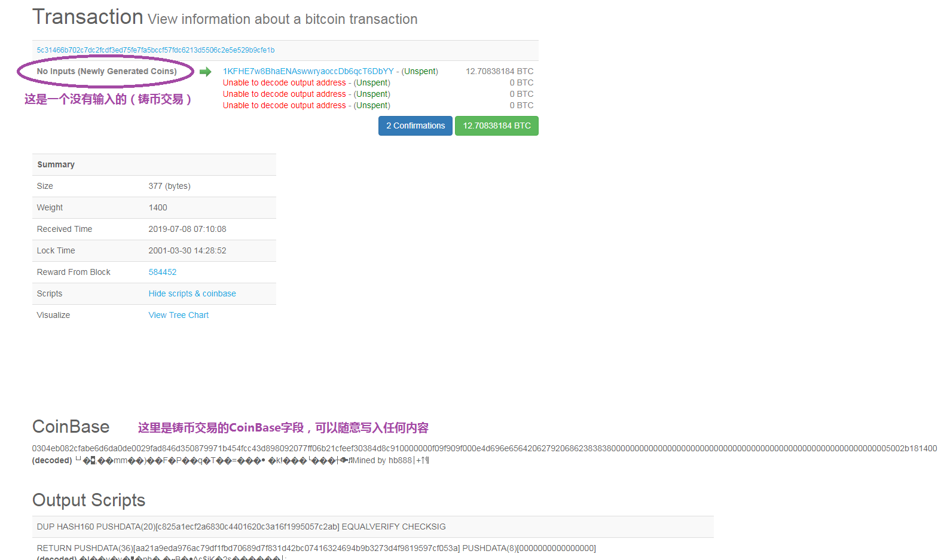This screenshot has width=941, height=560.
Task: Select Lock Time value 2001-03-30 14:28:52
Action: [x=188, y=250]
